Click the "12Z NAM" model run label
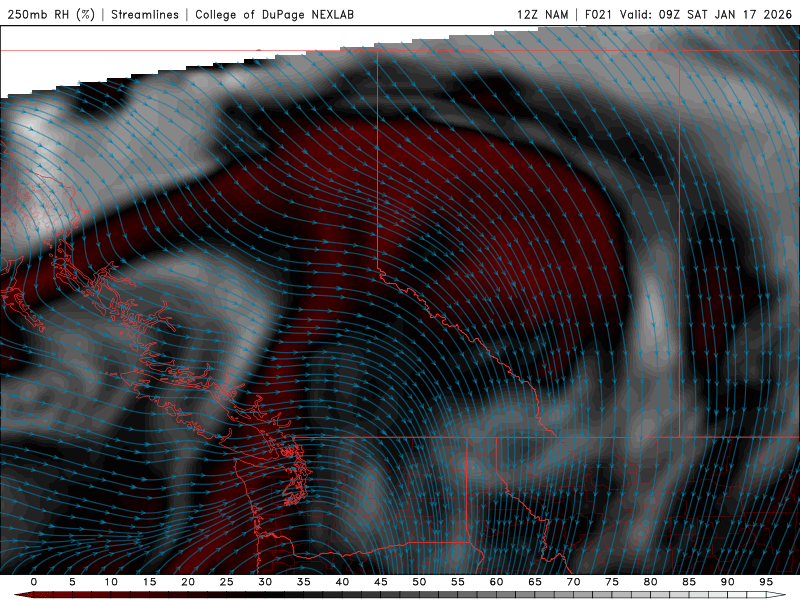Screen dimensions: 800x600 point(542,14)
